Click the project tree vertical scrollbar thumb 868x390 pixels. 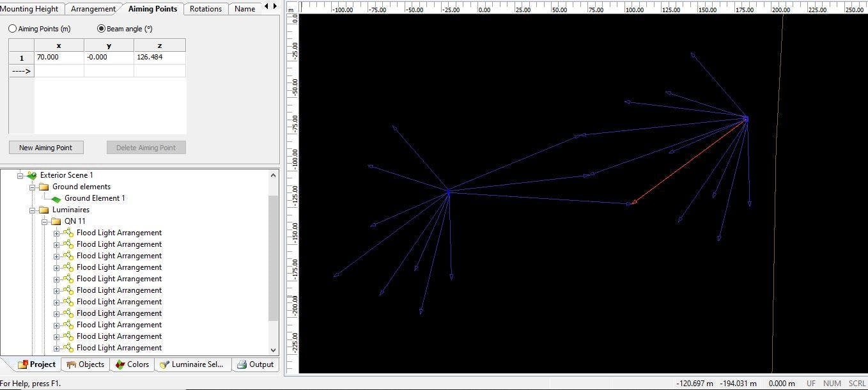(274, 258)
